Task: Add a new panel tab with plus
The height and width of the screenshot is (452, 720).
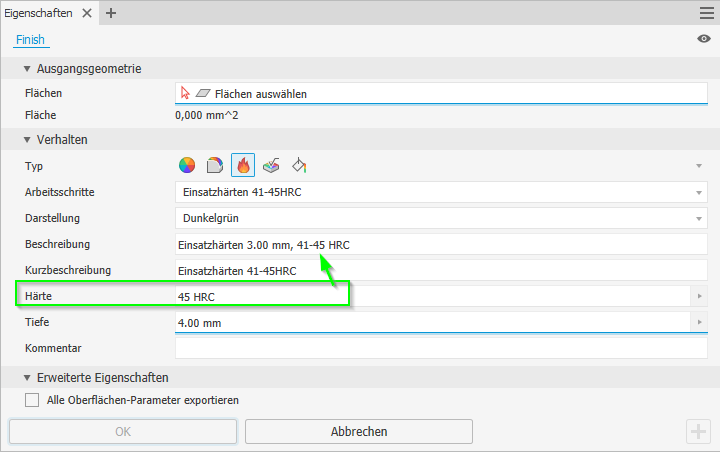Action: click(x=111, y=13)
